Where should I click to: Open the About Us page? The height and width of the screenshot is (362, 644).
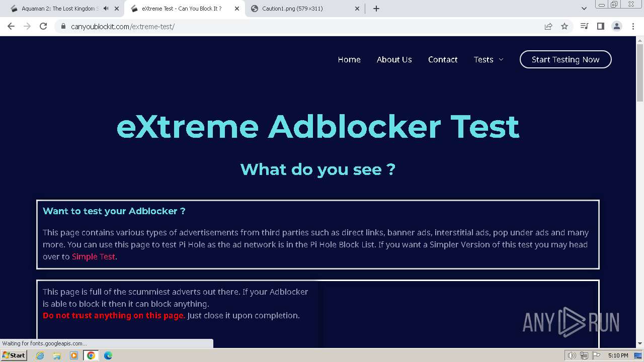394,59
